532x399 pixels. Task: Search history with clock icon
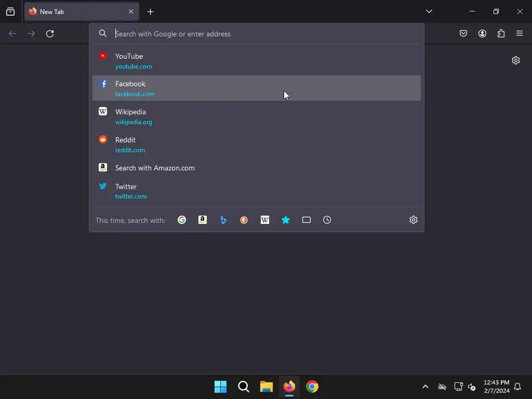(x=327, y=220)
